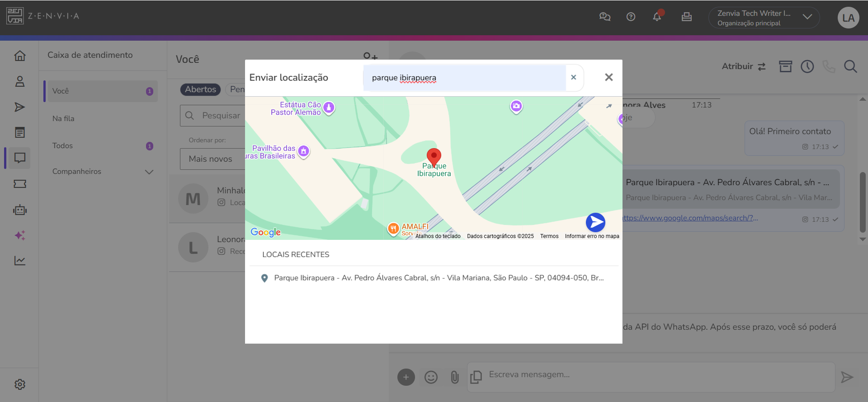This screenshot has height=402, width=868.
Task: Click the blue send location arrow on map
Action: coord(595,222)
